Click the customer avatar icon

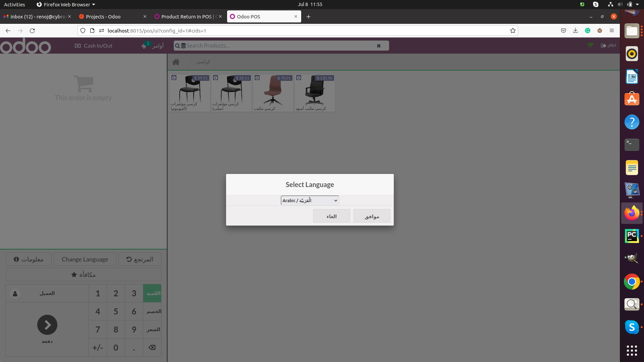tap(15, 294)
